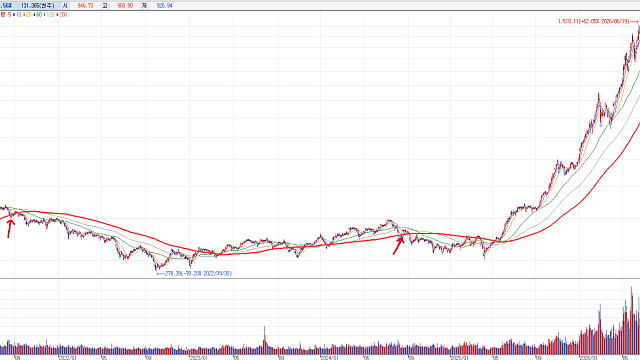Image resolution: width=640 pixels, height=360 pixels.
Task: Click the red 200-day average legend
Action: [x=62, y=15]
